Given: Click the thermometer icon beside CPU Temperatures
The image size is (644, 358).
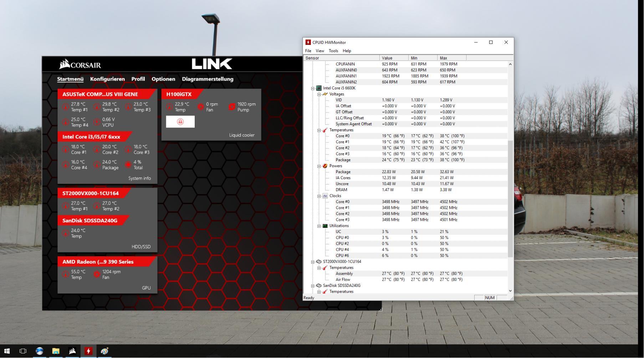Looking at the screenshot, I should pos(325,130).
